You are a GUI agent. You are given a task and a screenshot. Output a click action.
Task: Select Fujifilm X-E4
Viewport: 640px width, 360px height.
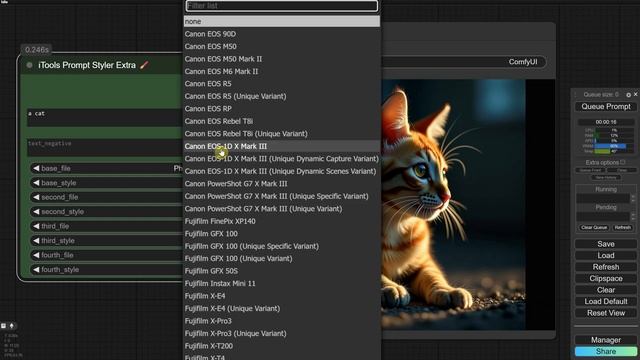pos(282,296)
